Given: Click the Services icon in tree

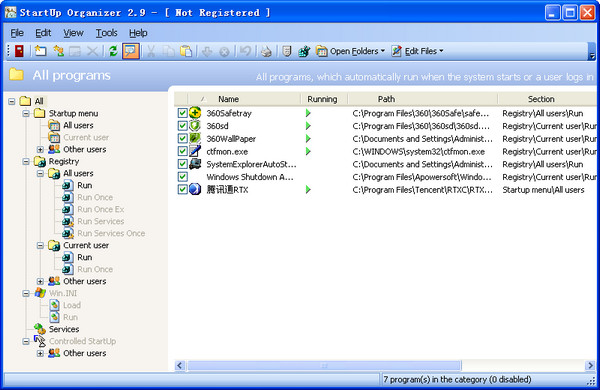Looking at the screenshot, I should click(x=39, y=329).
